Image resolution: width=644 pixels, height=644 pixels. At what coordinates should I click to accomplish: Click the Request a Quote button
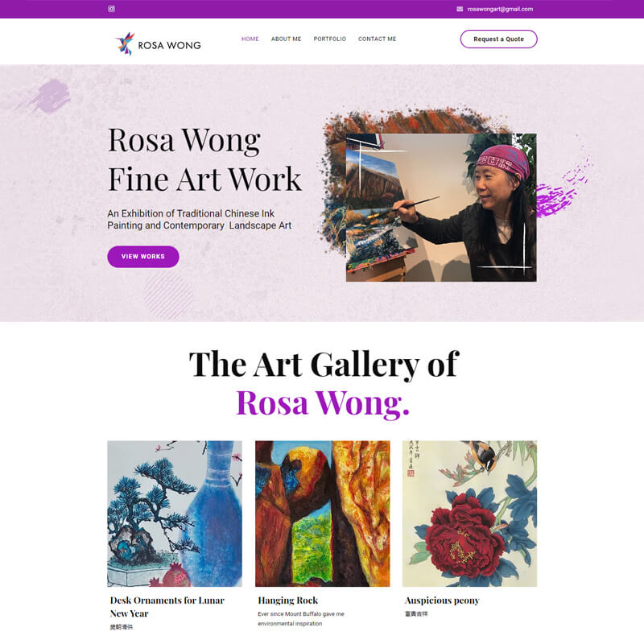(x=498, y=39)
